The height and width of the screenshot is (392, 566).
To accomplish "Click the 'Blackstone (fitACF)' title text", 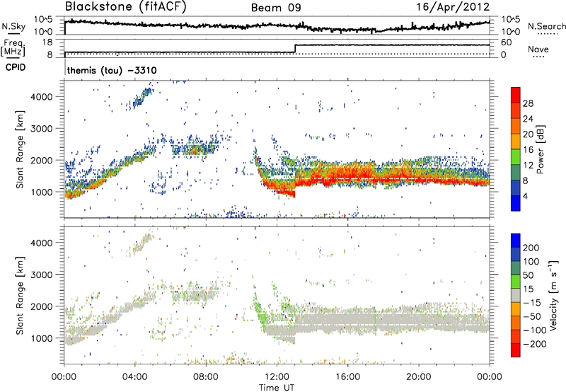I will tap(126, 7).
